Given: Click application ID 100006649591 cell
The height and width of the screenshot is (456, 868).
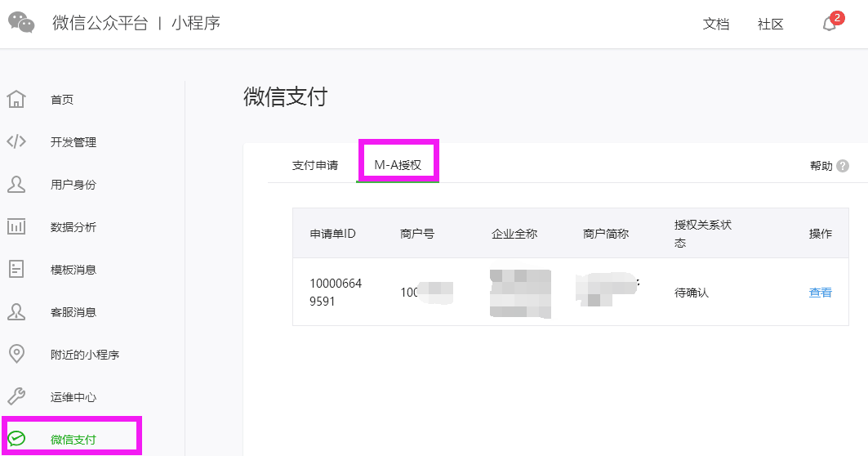Looking at the screenshot, I should pos(336,293).
